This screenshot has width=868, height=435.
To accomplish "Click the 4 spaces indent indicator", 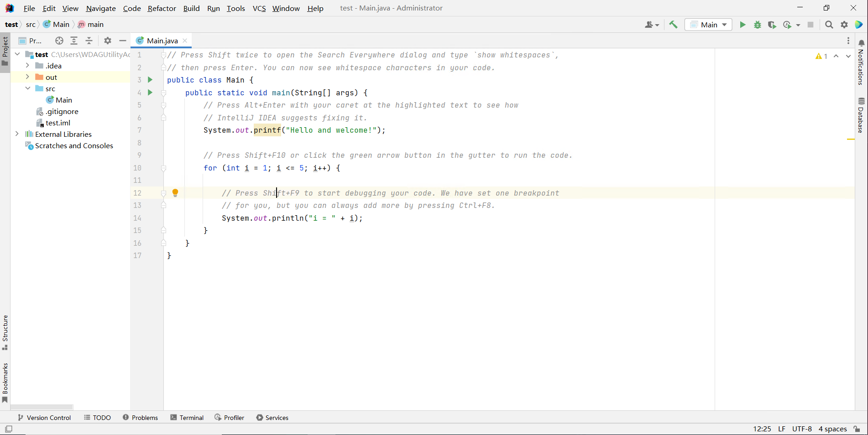I will point(833,429).
